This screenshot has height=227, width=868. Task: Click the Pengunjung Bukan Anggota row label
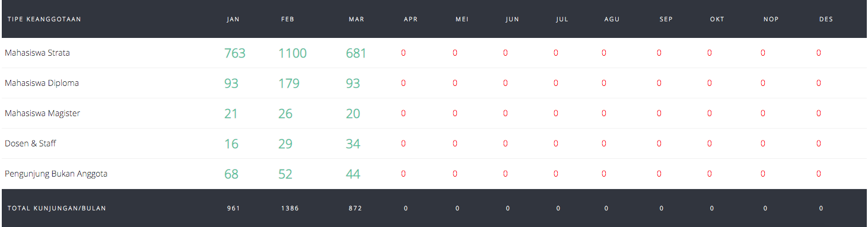pyautogui.click(x=56, y=174)
